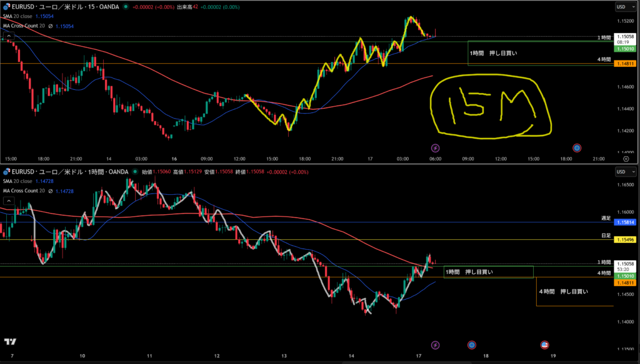This screenshot has width=640, height=364.
Task: Collapse the indicator legend on the upper chart
Action: pos(9,36)
